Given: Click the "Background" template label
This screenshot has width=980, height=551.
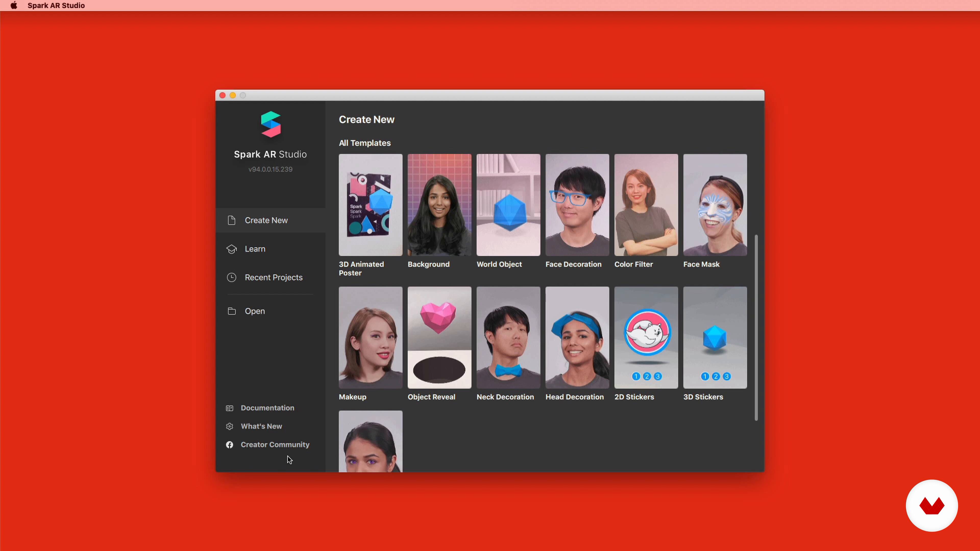Looking at the screenshot, I should pyautogui.click(x=428, y=264).
